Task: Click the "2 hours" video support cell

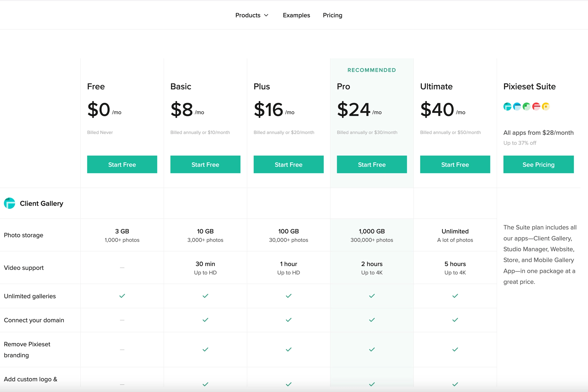Action: coord(372,268)
